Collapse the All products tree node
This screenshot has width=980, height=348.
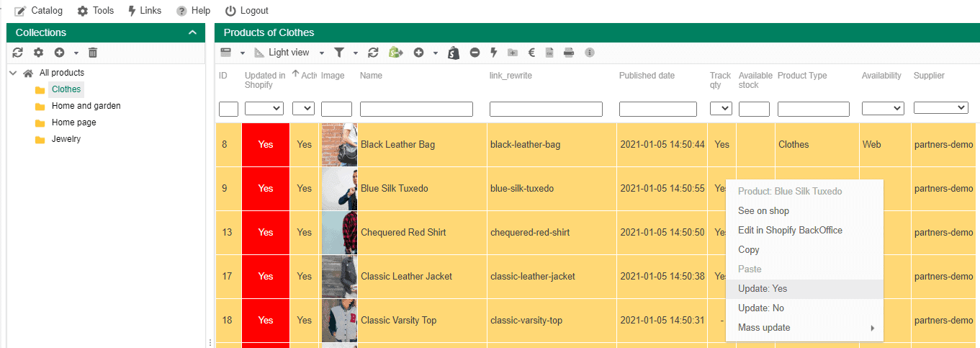tap(14, 73)
